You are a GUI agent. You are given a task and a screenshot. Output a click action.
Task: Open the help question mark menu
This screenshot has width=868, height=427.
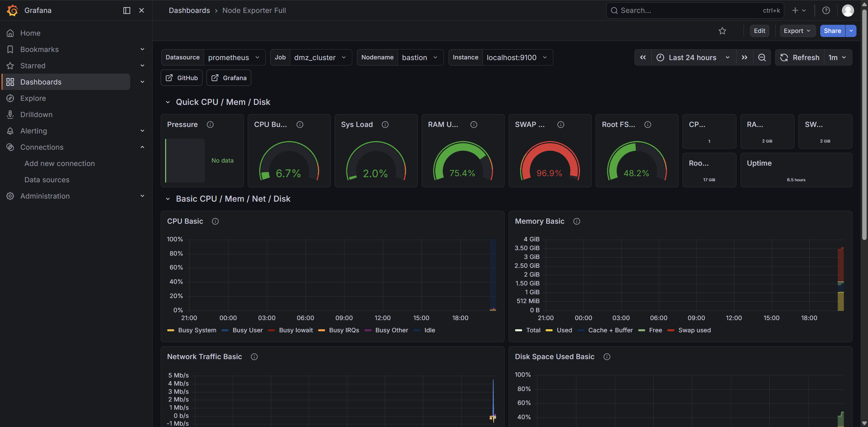coord(826,11)
